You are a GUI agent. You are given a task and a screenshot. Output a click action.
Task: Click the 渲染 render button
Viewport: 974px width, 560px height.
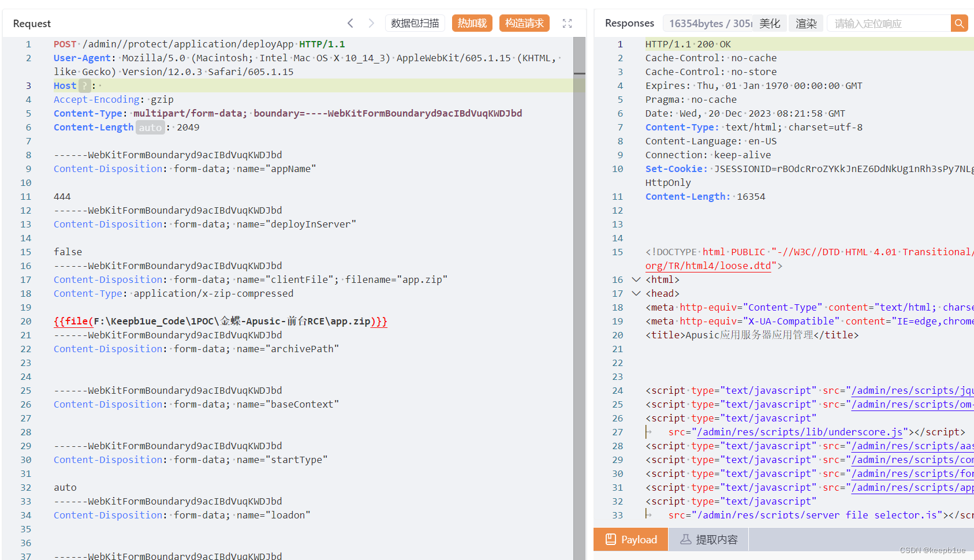tap(806, 23)
